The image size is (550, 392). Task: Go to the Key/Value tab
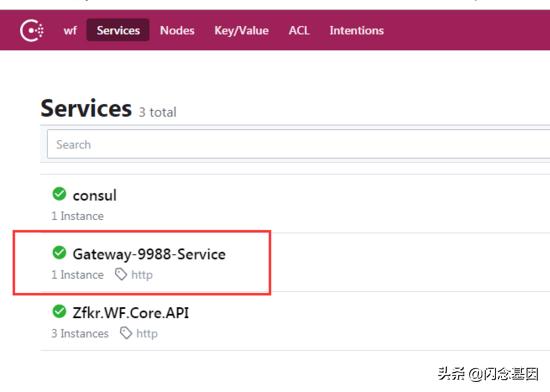[242, 31]
